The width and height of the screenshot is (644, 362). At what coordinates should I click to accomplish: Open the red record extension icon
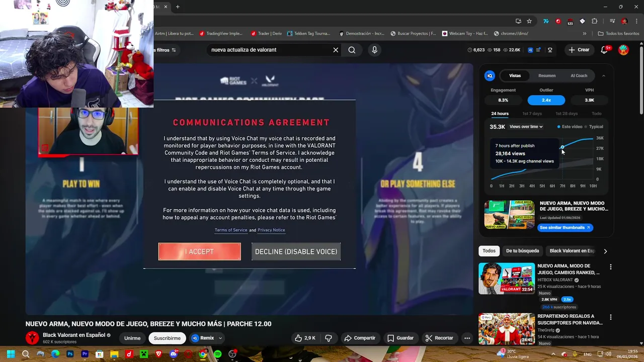(x=558, y=21)
